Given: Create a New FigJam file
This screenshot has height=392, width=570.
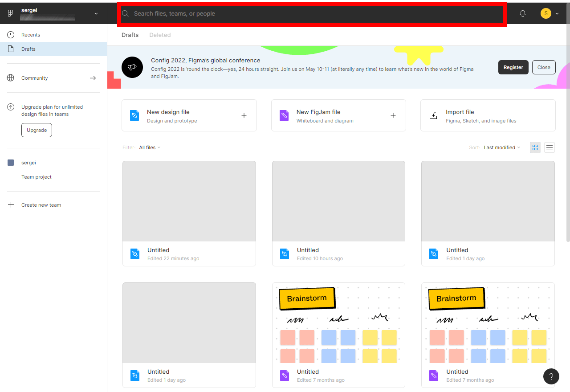Looking at the screenshot, I should pyautogui.click(x=338, y=115).
